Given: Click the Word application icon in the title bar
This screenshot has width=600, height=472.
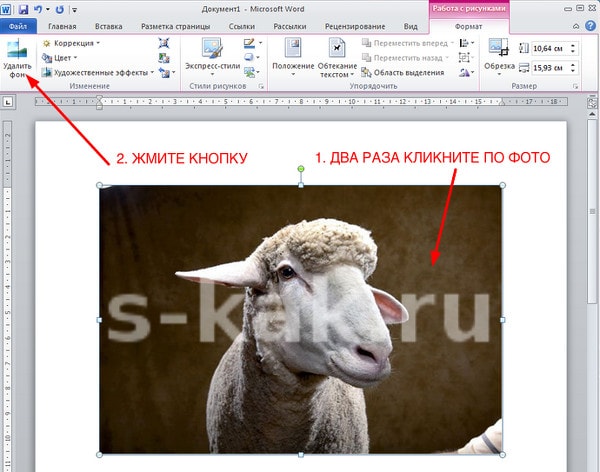Looking at the screenshot, I should [x=6, y=10].
